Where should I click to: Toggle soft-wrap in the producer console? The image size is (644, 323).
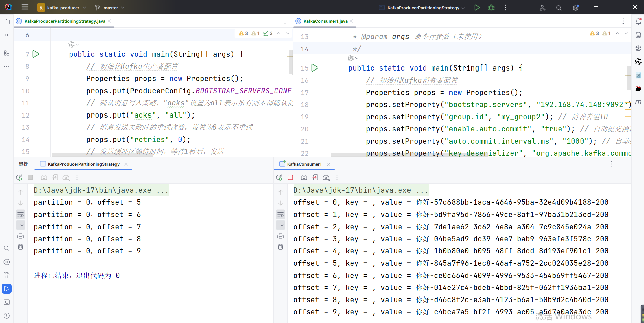click(x=20, y=214)
